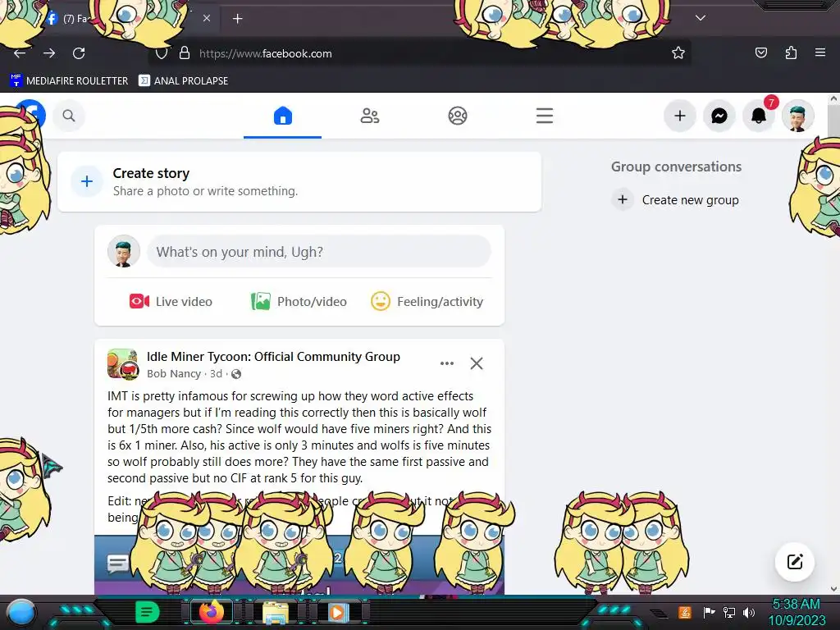Switch to Firefox in the taskbar
This screenshot has height=630, width=840.
pyautogui.click(x=212, y=612)
